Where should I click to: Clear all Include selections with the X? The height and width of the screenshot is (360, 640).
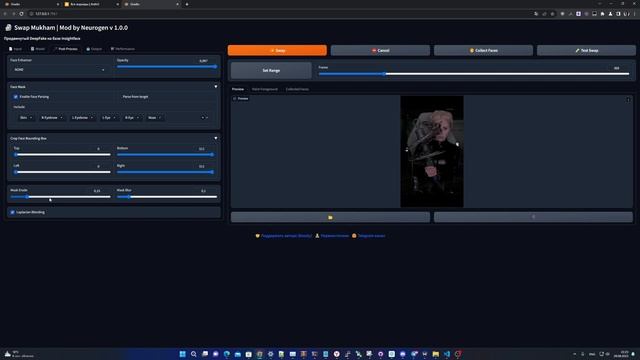[202, 118]
